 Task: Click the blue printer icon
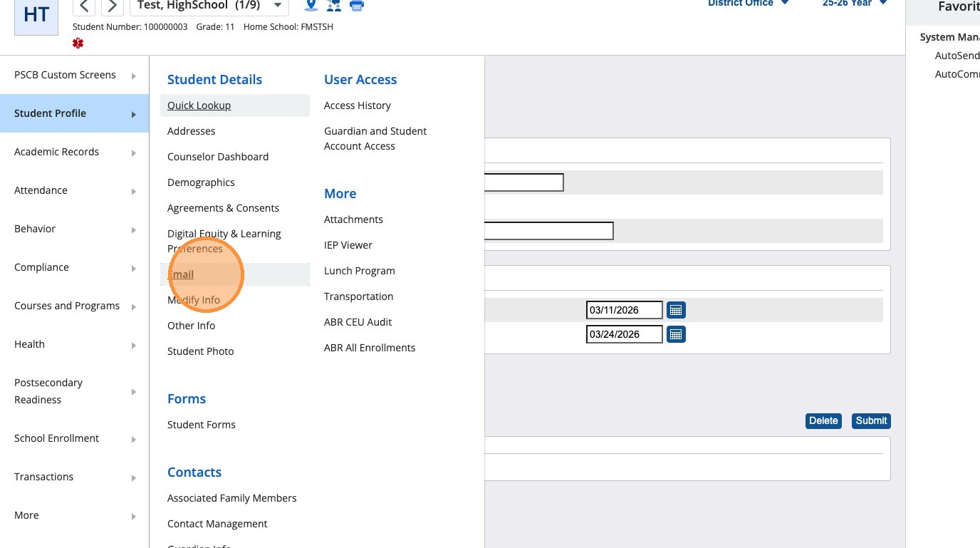click(357, 6)
